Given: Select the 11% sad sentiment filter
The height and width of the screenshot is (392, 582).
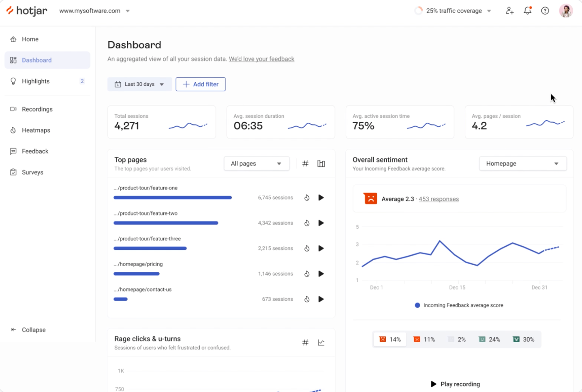Looking at the screenshot, I should click(x=424, y=339).
